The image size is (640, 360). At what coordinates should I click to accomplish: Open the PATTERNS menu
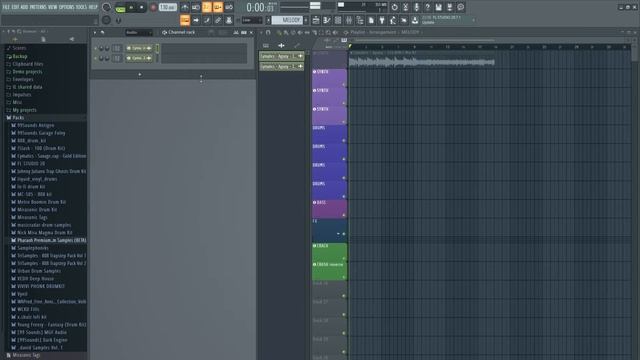(x=38, y=7)
